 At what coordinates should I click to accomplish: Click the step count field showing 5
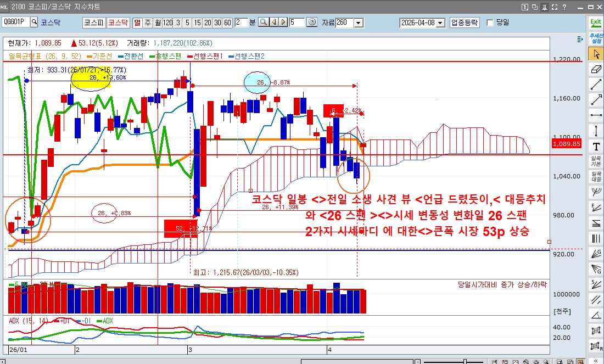297,23
